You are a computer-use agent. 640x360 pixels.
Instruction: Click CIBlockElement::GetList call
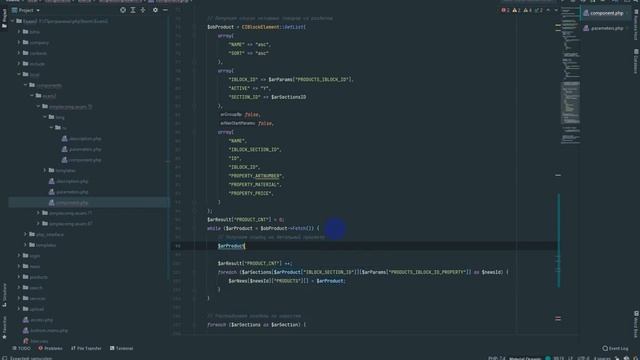(273, 27)
